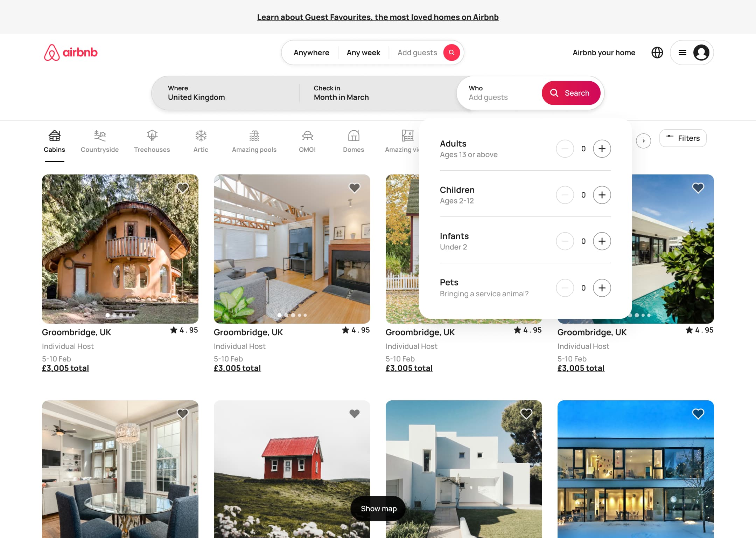The height and width of the screenshot is (538, 756).
Task: Increase Children guest count
Action: [x=602, y=195]
